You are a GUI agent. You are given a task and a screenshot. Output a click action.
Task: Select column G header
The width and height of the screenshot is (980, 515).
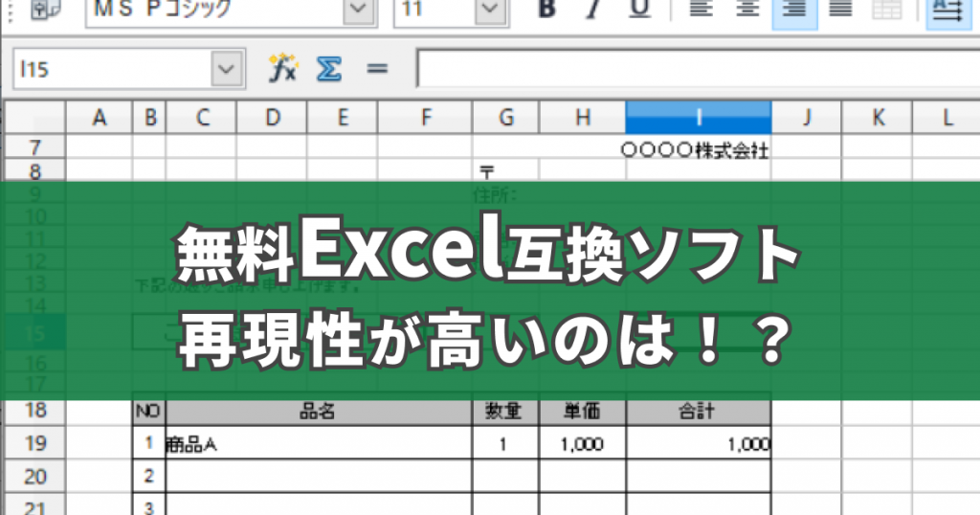point(505,118)
